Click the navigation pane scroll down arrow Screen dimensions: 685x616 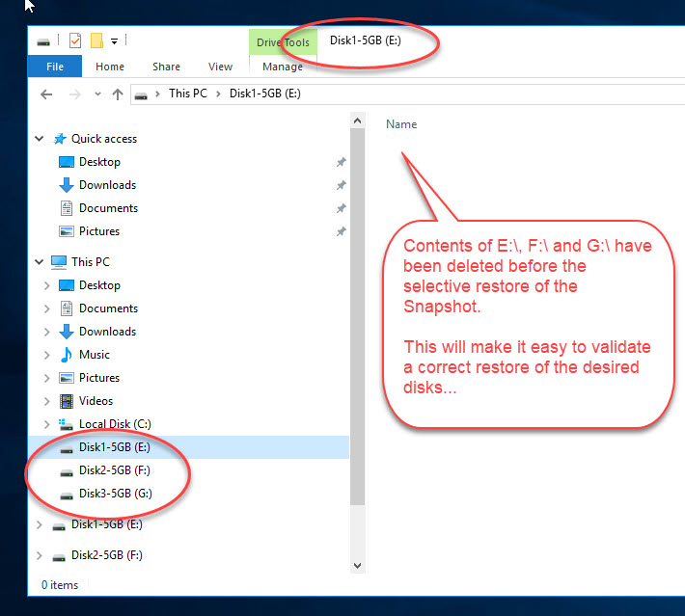[357, 565]
